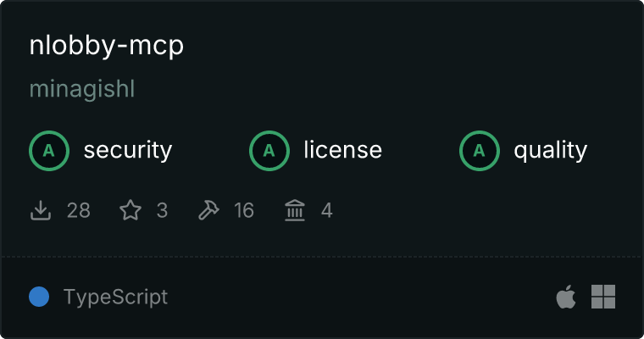Select the TypeScript language label
This screenshot has height=339, width=644.
116,297
